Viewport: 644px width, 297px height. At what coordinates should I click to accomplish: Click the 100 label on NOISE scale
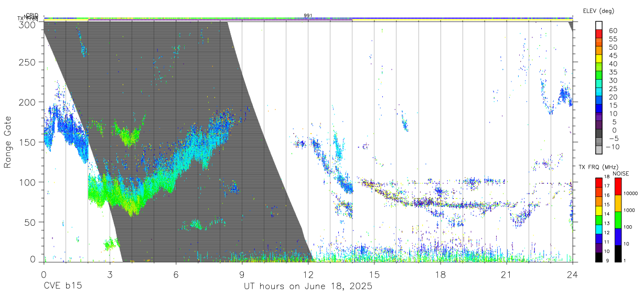coord(628,227)
